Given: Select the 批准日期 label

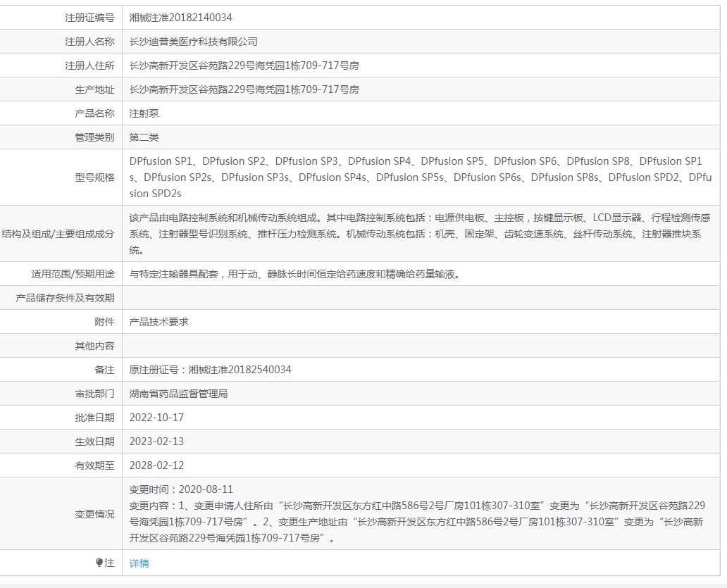Looking at the screenshot, I should (94, 418).
